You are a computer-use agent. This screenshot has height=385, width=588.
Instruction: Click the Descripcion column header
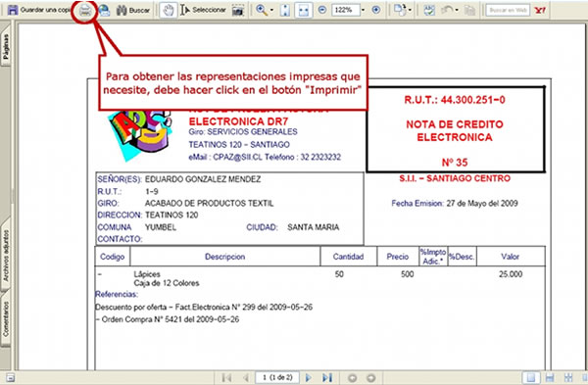(x=224, y=257)
